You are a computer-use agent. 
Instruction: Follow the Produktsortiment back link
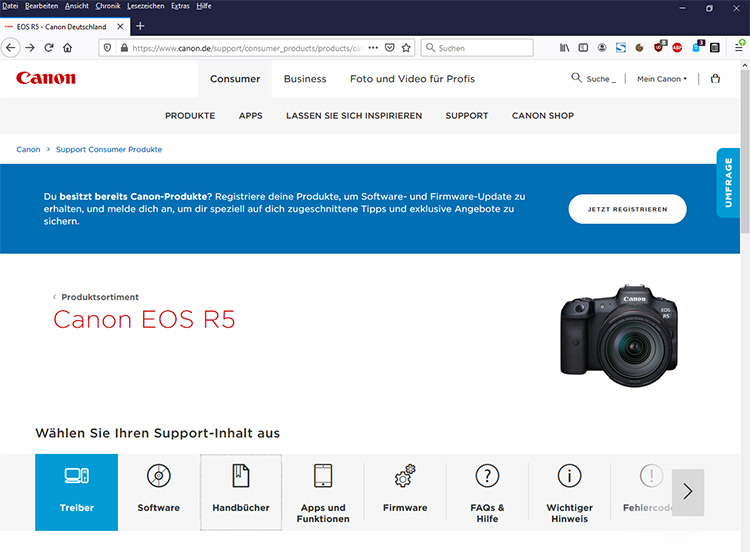tap(99, 297)
